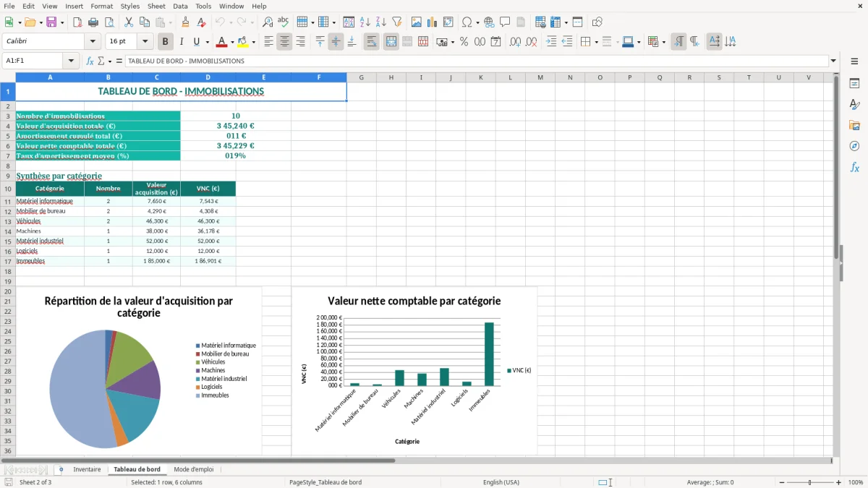Click the AutoFilter funnel icon
This screenshot has height=488, width=868.
tap(397, 22)
